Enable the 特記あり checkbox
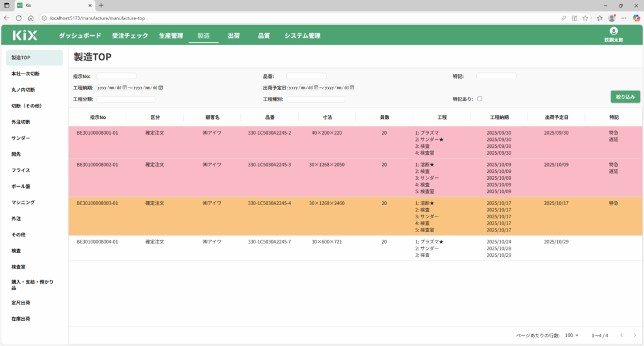Screen dimensions: 644x346 click(x=480, y=99)
